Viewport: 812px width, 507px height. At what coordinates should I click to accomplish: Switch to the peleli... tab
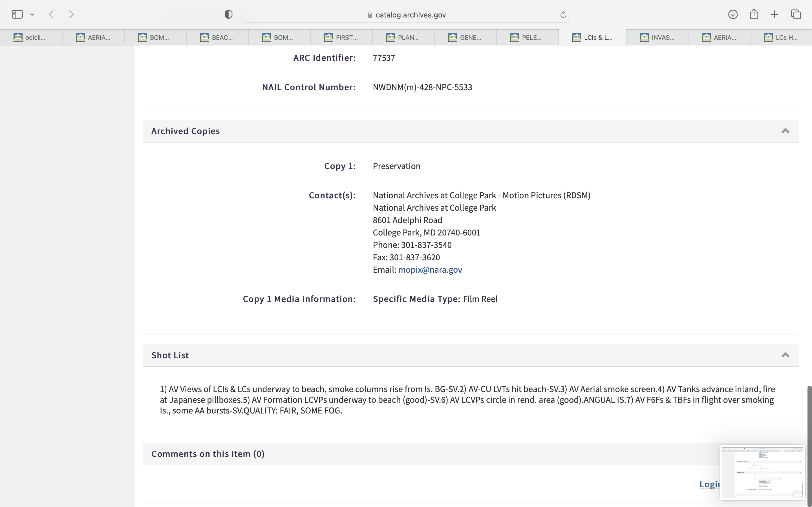31,37
